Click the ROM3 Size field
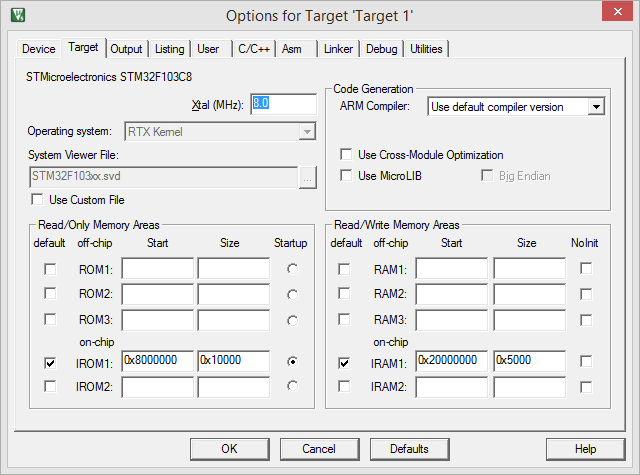Screen dimensions: 640x475 coord(234,320)
